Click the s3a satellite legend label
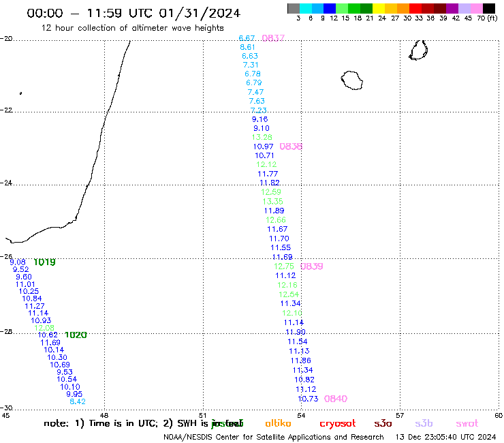504x443 pixels. [383, 424]
